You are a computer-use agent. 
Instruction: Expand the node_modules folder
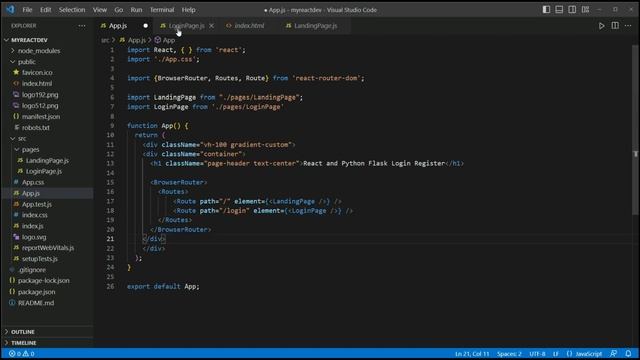click(x=39, y=51)
